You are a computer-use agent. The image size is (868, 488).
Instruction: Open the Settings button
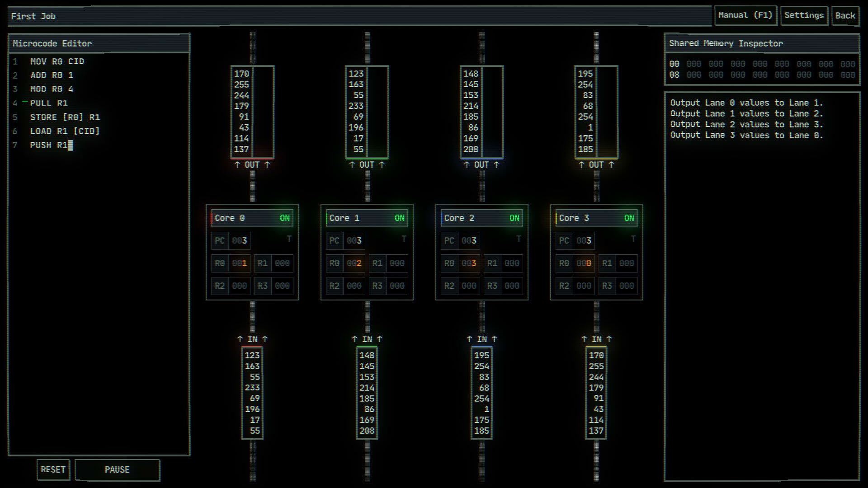[804, 16]
